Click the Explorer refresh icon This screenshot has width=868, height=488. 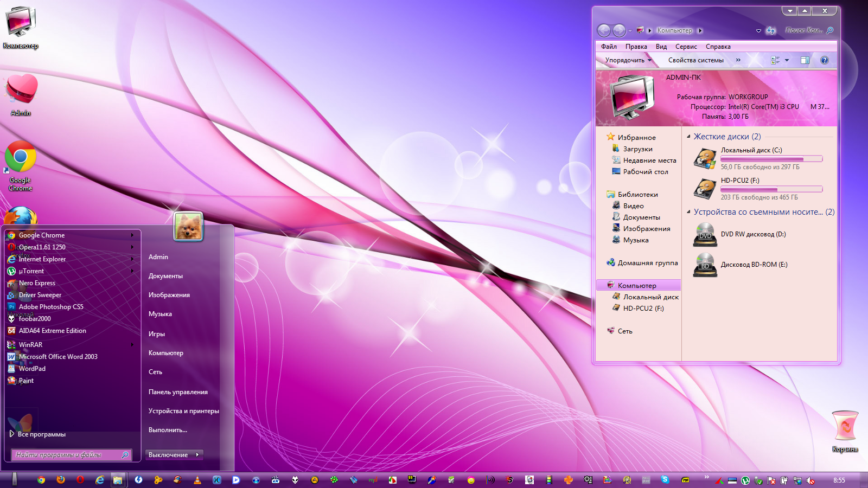coord(771,31)
